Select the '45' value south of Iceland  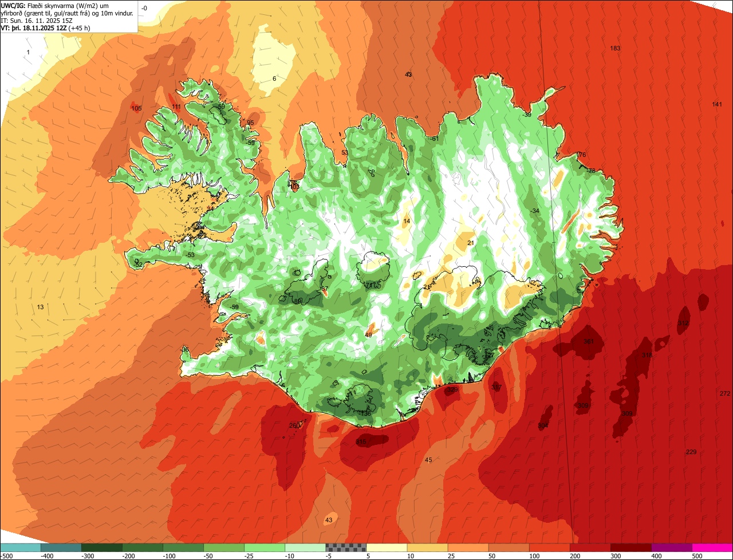tap(428, 460)
